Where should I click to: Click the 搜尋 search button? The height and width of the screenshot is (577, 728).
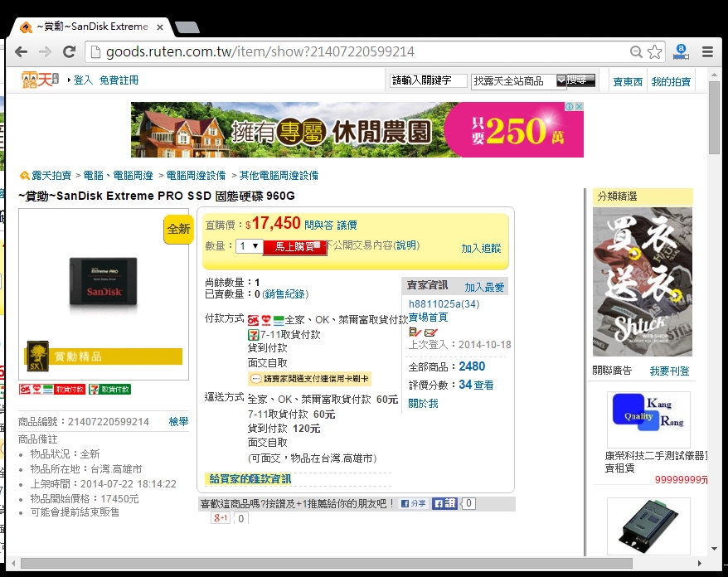(581, 80)
